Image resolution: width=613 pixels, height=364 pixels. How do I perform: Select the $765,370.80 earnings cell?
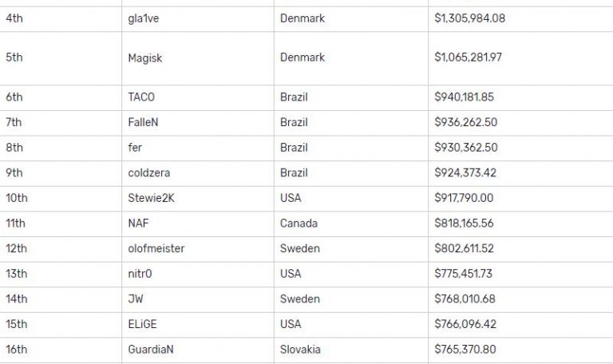[465, 349]
